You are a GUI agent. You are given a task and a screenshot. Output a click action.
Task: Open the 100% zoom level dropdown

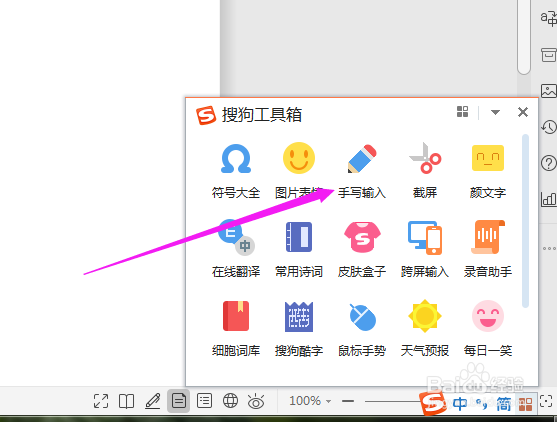(x=310, y=401)
